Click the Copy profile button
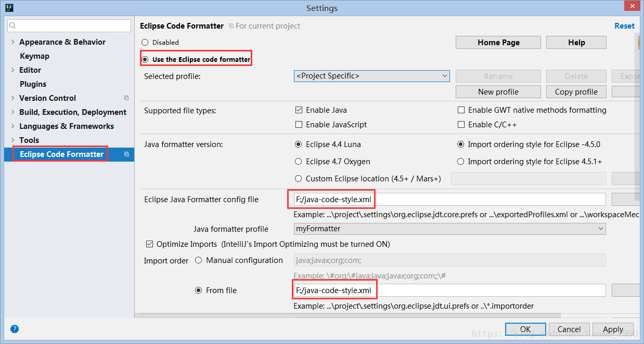This screenshot has width=644, height=344. click(x=576, y=92)
